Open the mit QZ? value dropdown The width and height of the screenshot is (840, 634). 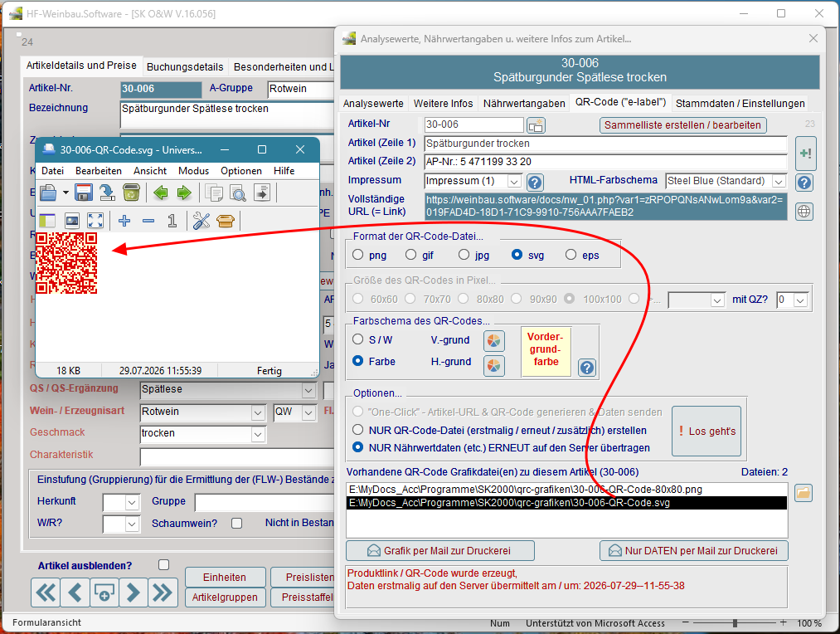[800, 300]
